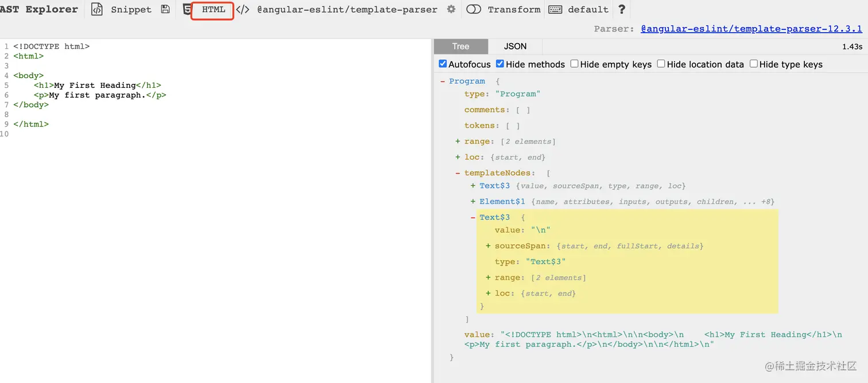Click the save floppy disk icon
The height and width of the screenshot is (383, 868).
point(165,9)
